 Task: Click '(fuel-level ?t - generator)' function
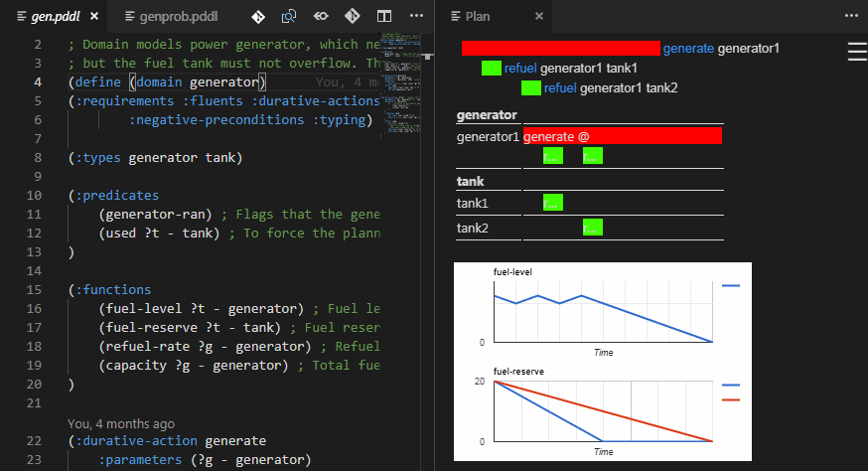202,308
